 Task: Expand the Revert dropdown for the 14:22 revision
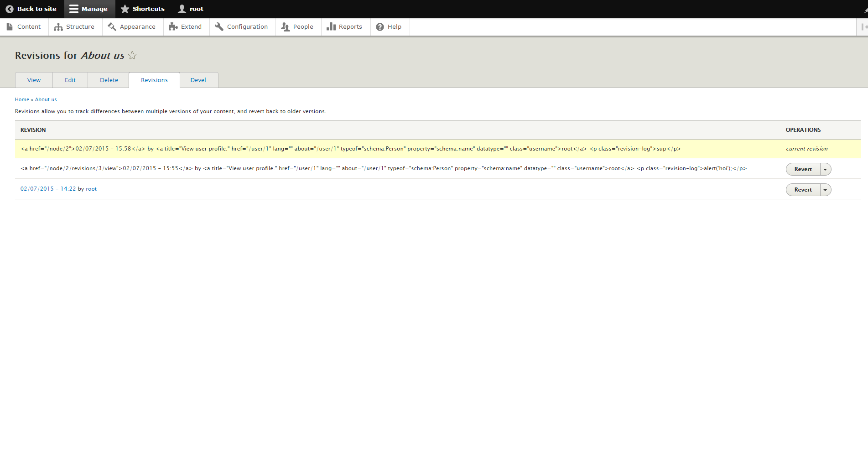[825, 189]
